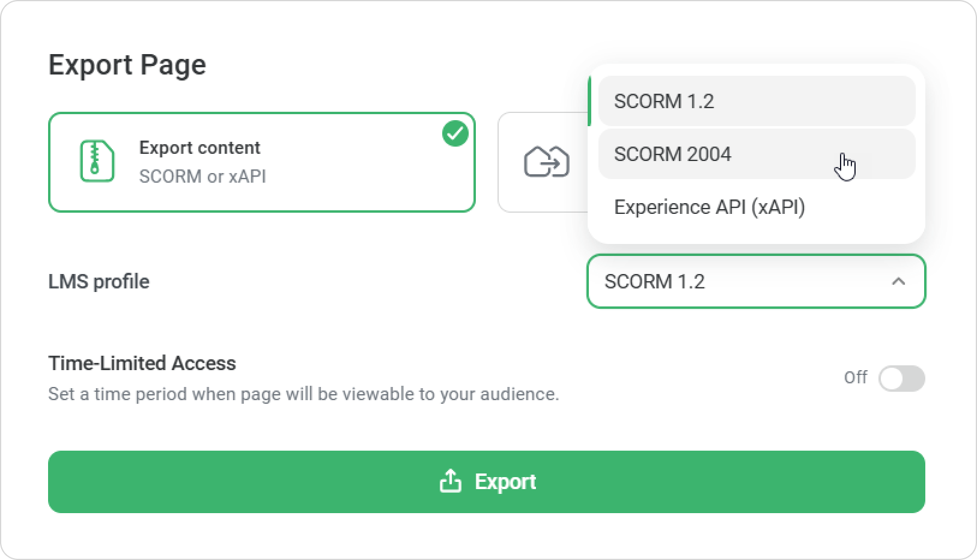
Task: Click the time period description text
Action: (303, 394)
